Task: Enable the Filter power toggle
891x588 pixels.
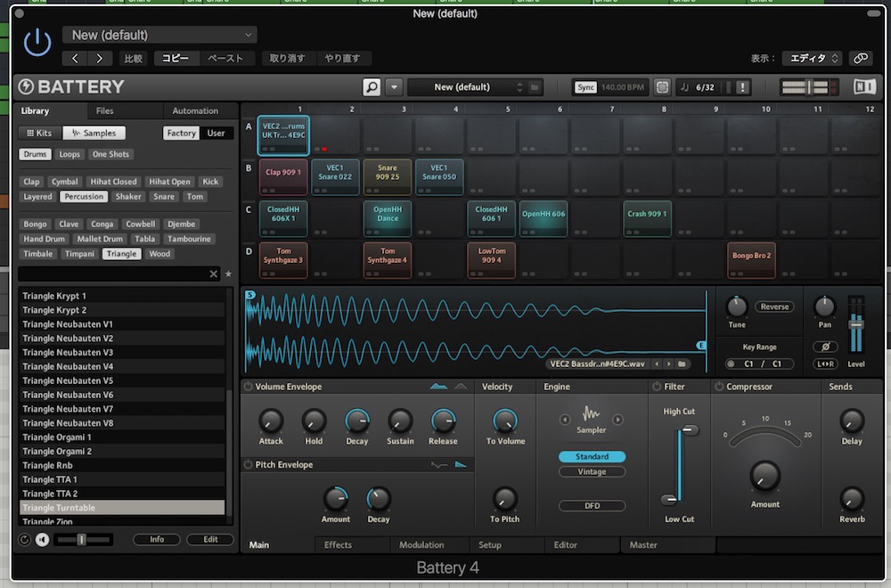Action: (658, 388)
